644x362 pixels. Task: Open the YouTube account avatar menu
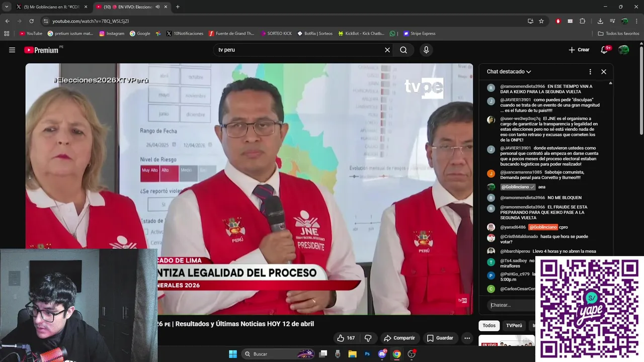click(624, 50)
